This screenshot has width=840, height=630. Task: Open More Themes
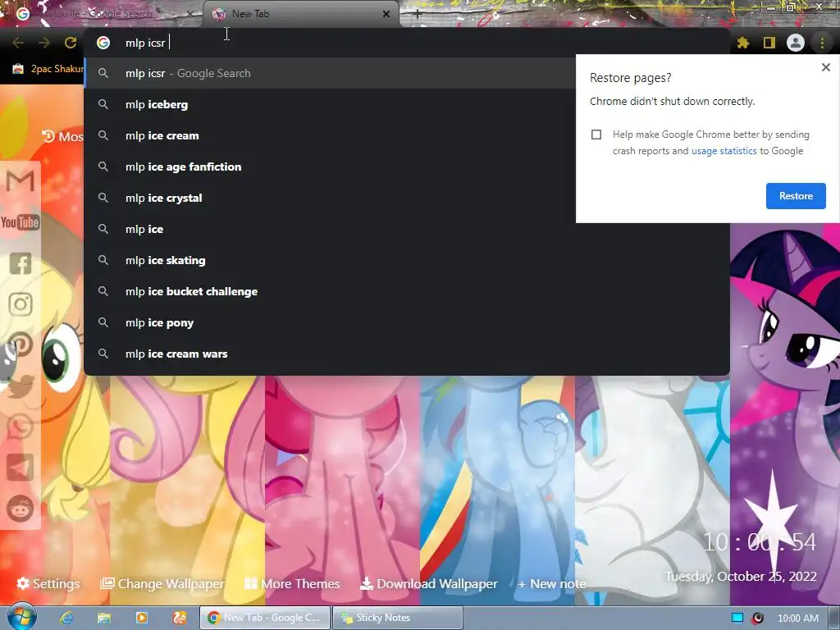click(x=292, y=583)
